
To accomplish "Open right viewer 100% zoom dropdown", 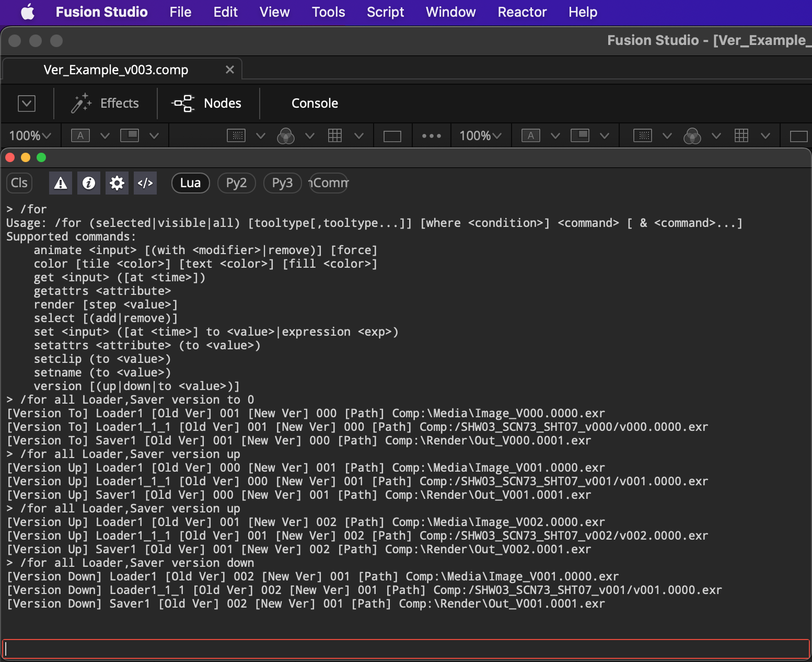I will point(480,136).
